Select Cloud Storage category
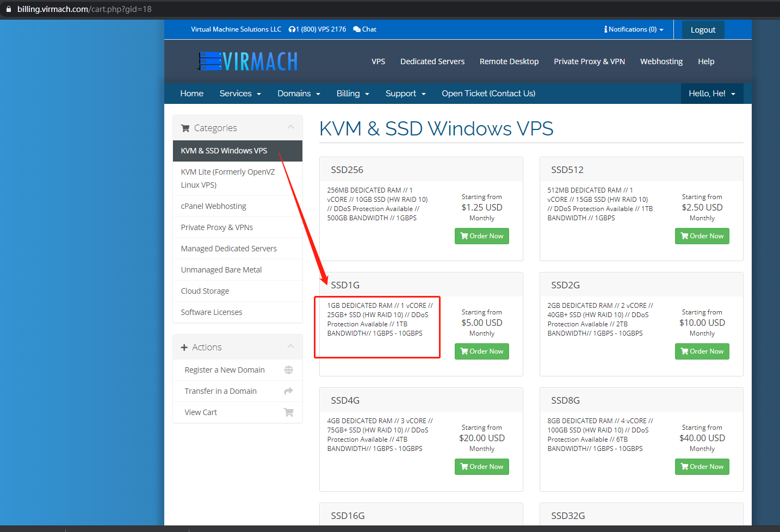The height and width of the screenshot is (532, 780). (238, 291)
